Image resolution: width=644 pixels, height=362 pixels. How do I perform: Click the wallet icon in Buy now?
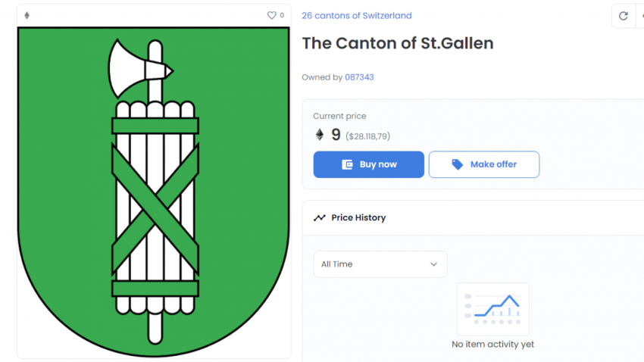click(347, 164)
